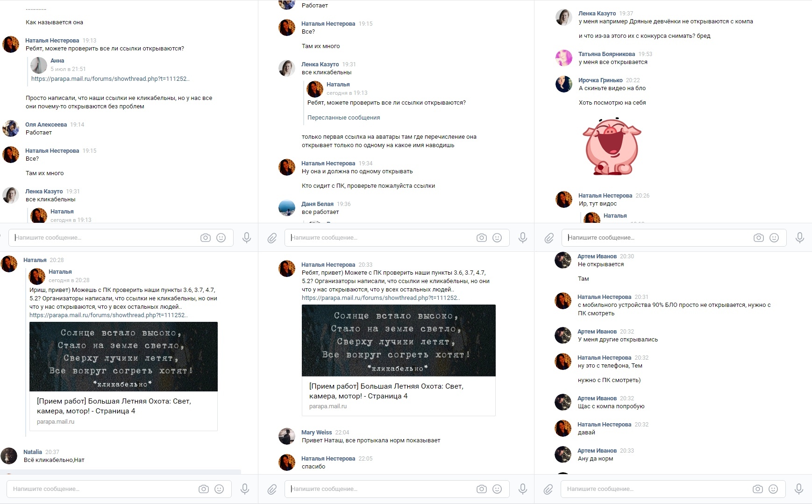Click the link preview image in the bottom-middle chat
This screenshot has height=504, width=812.
pos(399,341)
